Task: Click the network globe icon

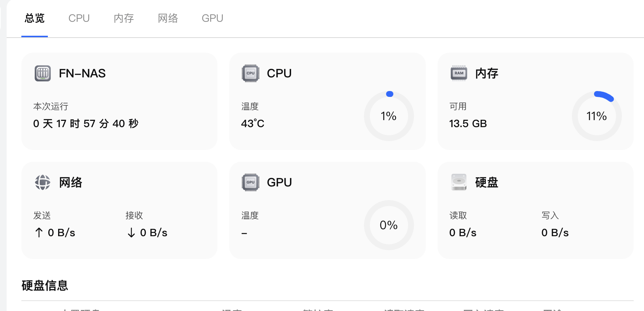Action: coord(43,182)
